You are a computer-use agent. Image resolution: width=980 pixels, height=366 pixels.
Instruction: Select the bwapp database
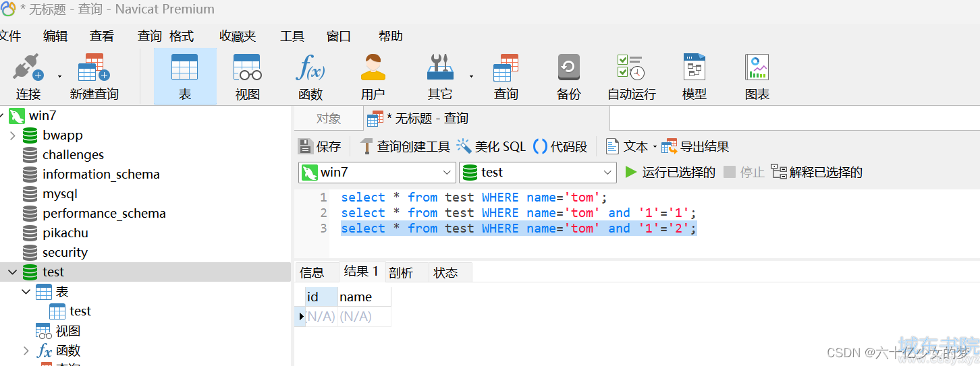click(x=63, y=135)
